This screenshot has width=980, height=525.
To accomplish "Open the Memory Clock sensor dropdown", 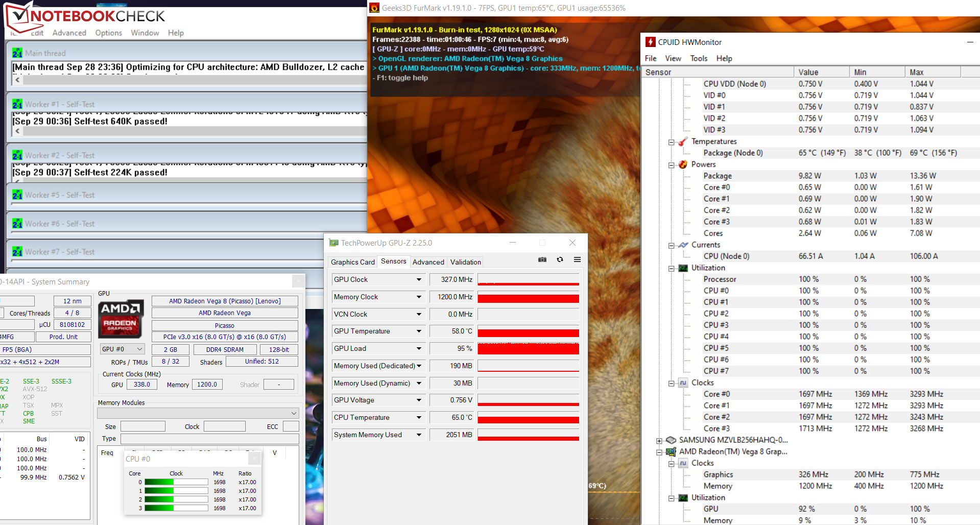I will pos(419,297).
